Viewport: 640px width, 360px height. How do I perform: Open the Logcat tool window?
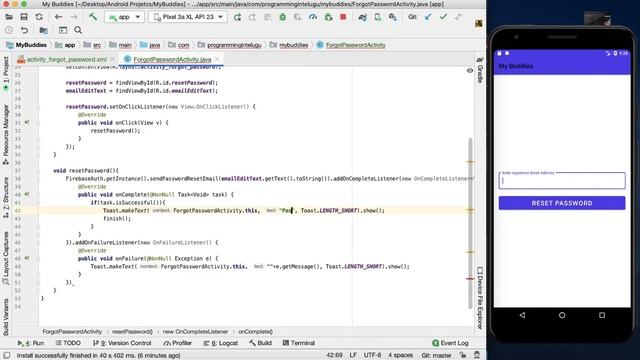(221, 343)
